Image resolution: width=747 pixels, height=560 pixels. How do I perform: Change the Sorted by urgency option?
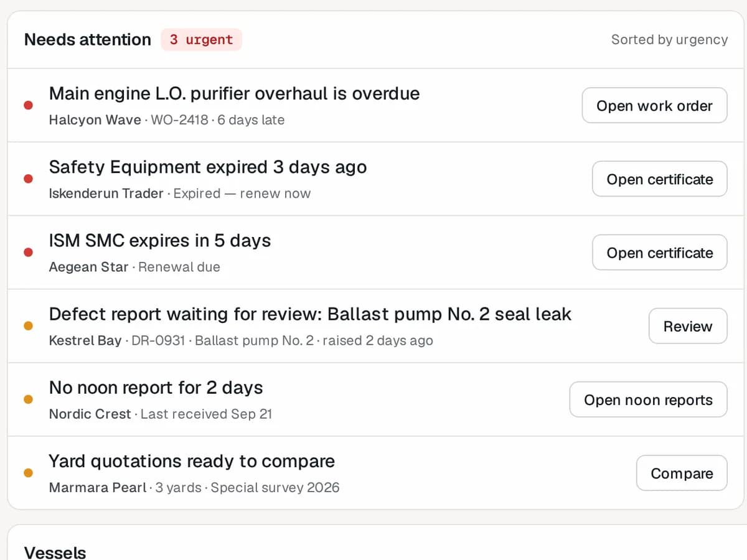coord(669,39)
